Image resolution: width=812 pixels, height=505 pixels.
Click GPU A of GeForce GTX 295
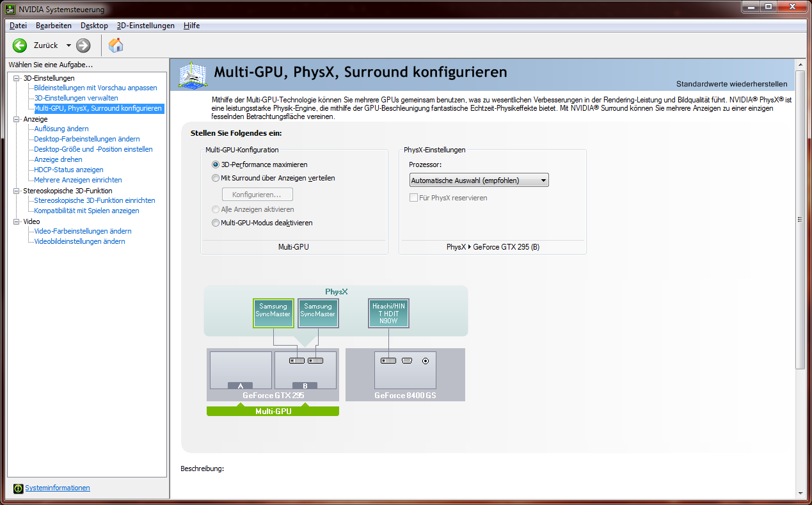[241, 370]
